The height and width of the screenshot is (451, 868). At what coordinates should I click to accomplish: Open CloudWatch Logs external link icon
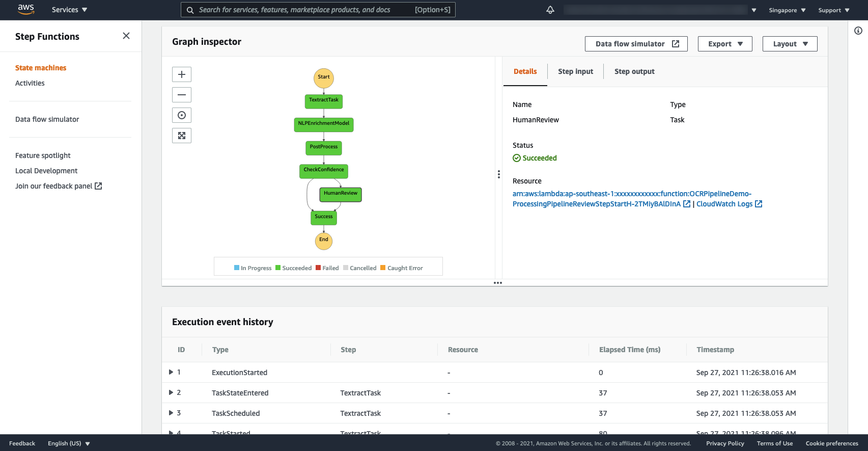pos(759,204)
